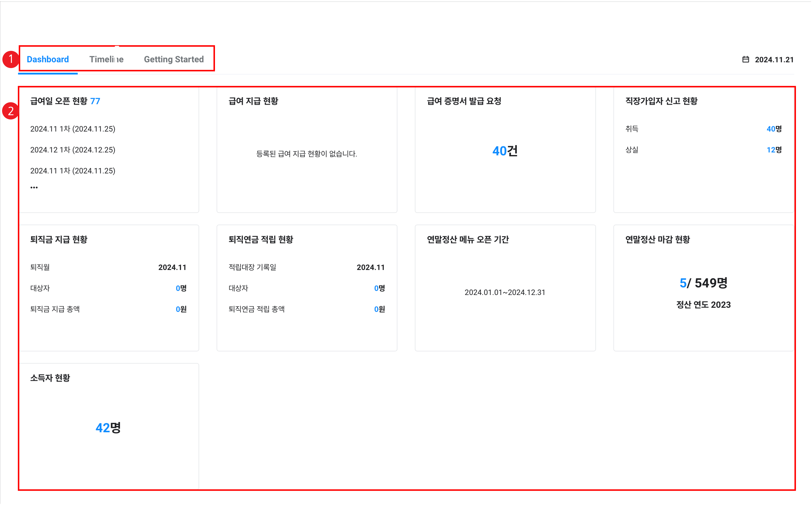The image size is (812, 505).
Task: Select the Dashboard tab
Action: pyautogui.click(x=48, y=59)
